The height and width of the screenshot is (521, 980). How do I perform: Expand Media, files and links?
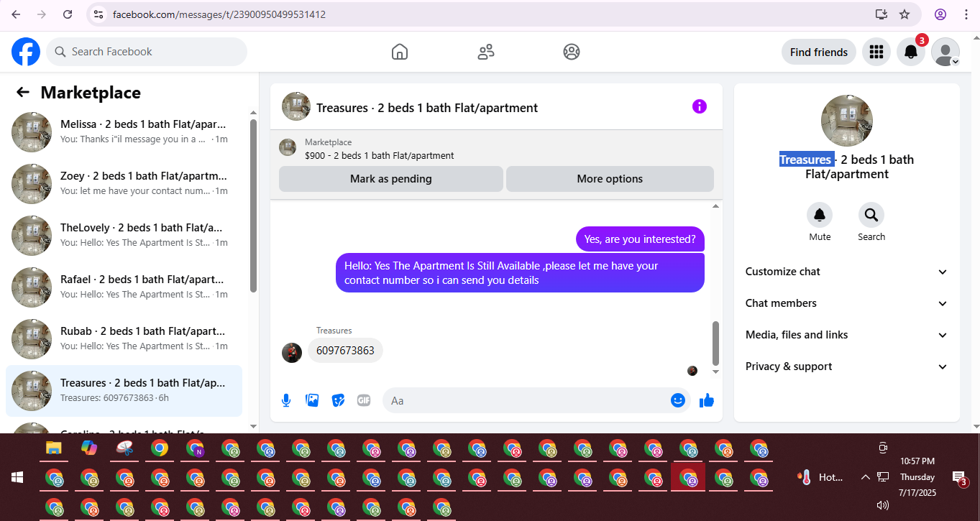(847, 335)
